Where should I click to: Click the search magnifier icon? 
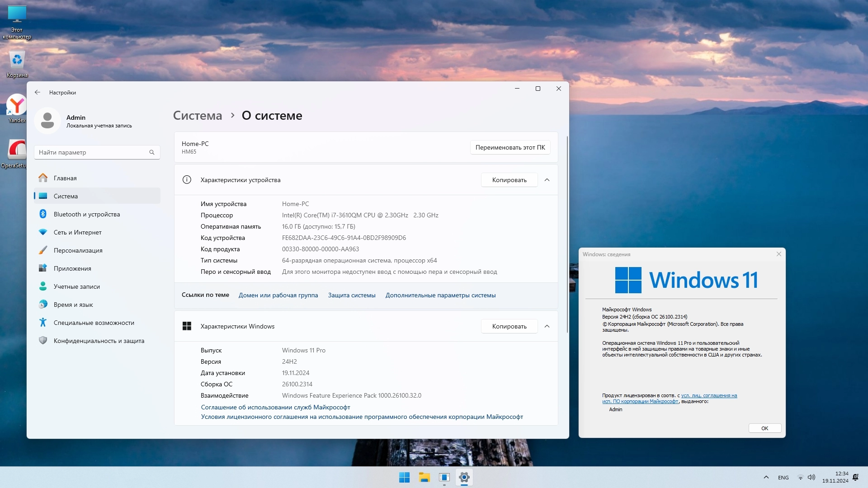tap(152, 152)
